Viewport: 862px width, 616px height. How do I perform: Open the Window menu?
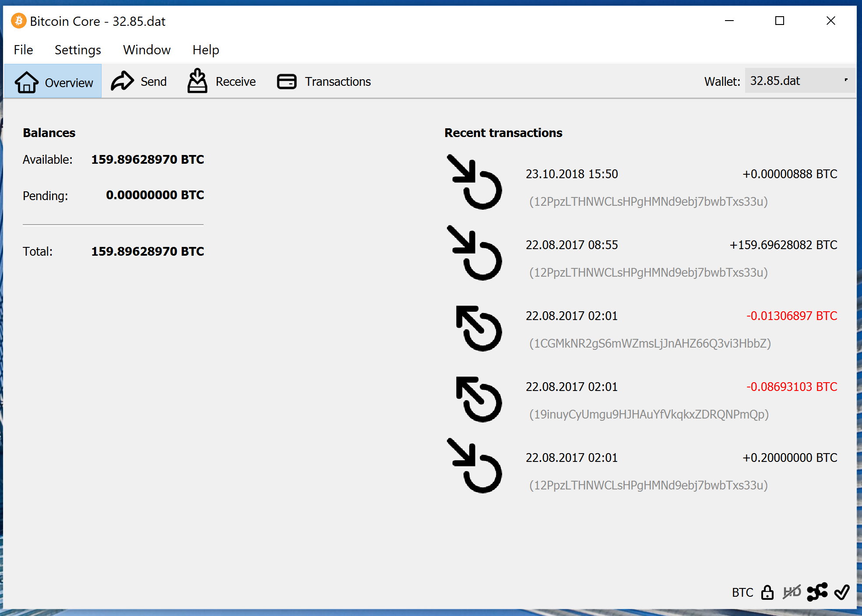coord(147,50)
